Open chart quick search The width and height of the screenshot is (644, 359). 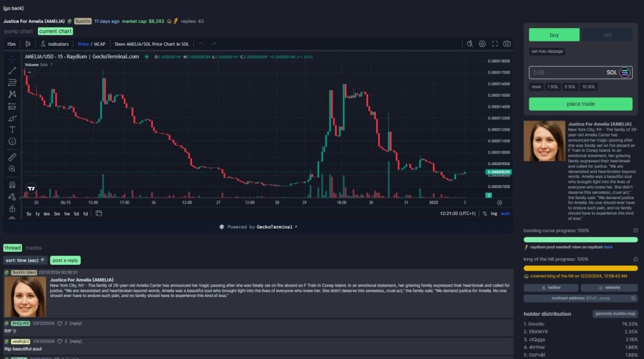click(470, 44)
